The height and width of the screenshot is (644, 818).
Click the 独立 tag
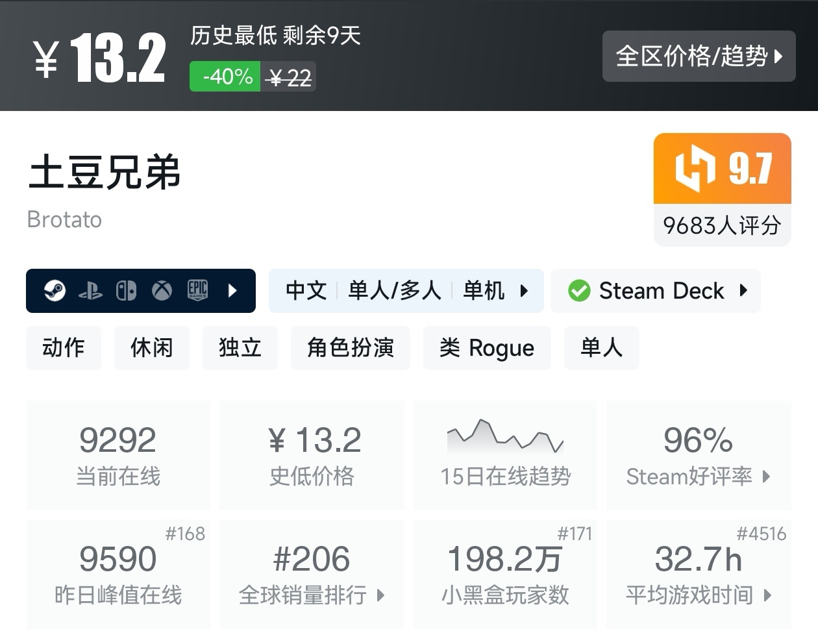tap(240, 348)
